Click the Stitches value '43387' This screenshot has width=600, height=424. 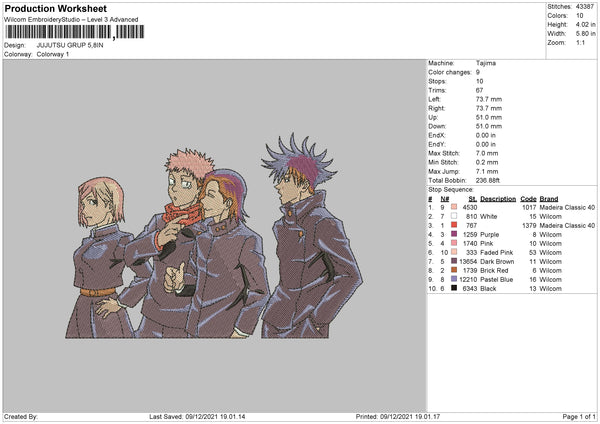pyautogui.click(x=585, y=7)
